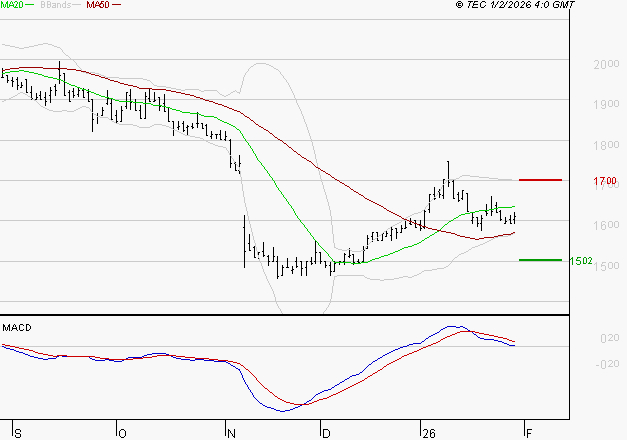Click the 1800 price axis label
627x440 pixels.
click(606, 145)
